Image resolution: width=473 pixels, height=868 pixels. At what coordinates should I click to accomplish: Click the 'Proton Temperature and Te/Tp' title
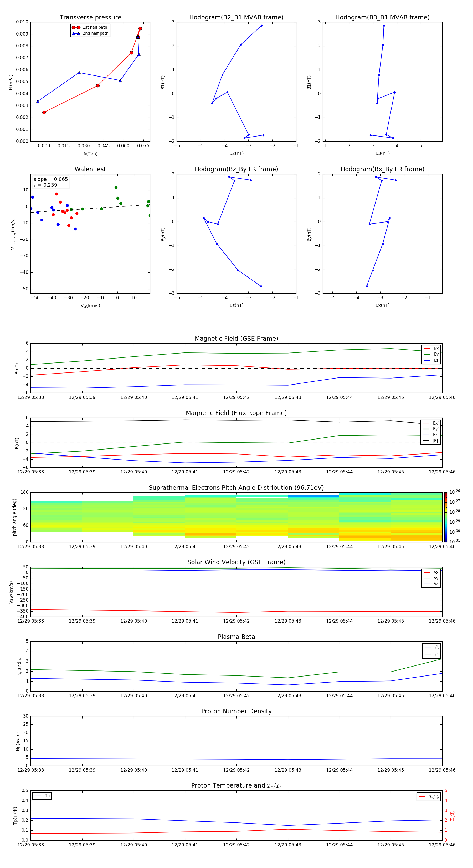pyautogui.click(x=236, y=786)
